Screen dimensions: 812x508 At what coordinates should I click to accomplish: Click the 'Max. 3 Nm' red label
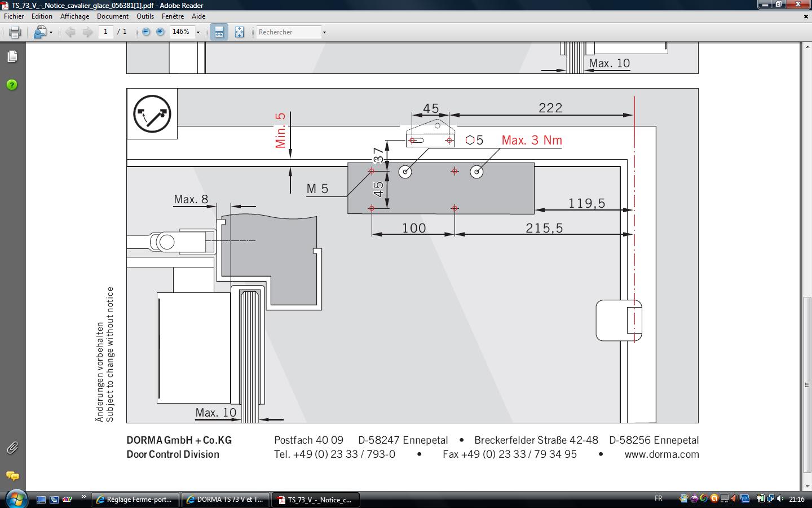point(532,140)
